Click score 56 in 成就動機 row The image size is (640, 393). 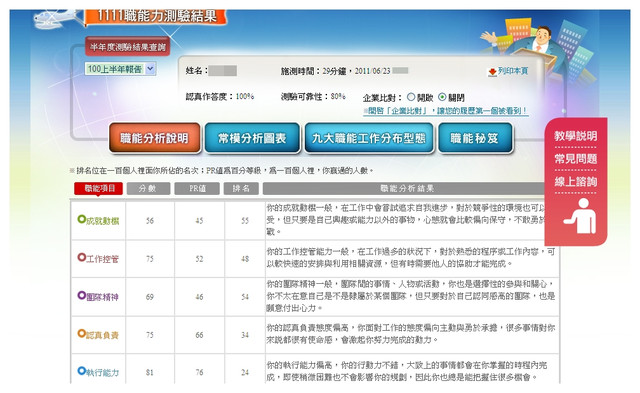click(150, 221)
